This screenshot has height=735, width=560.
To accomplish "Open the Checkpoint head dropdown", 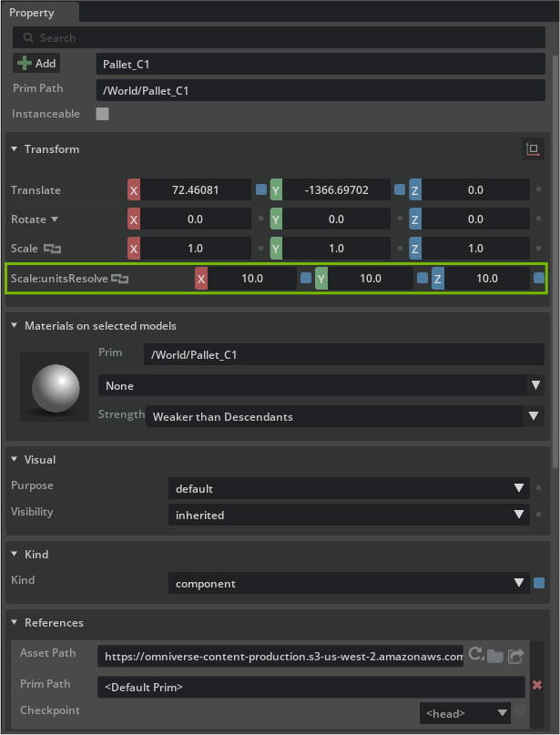I will click(464, 713).
